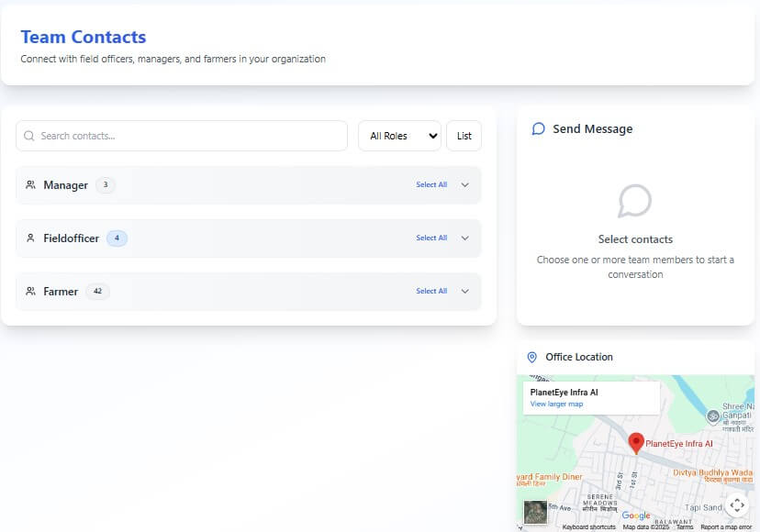Click the Office Location pin icon

(x=532, y=357)
